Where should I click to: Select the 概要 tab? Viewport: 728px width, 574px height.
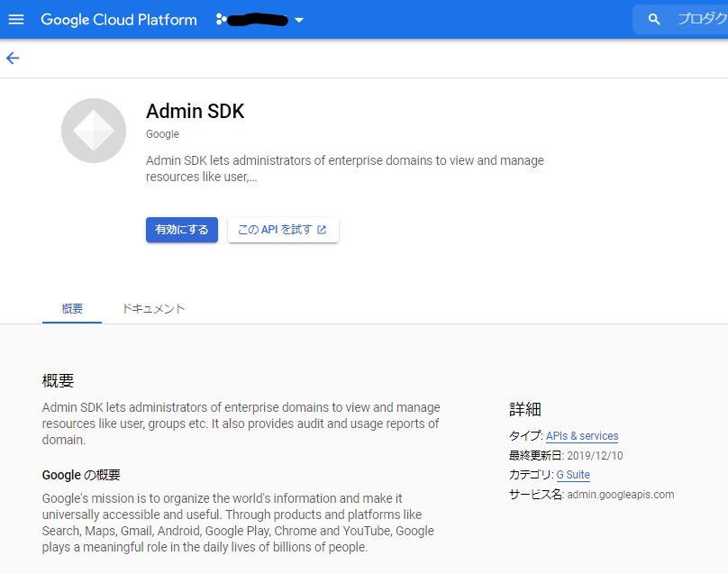72,309
